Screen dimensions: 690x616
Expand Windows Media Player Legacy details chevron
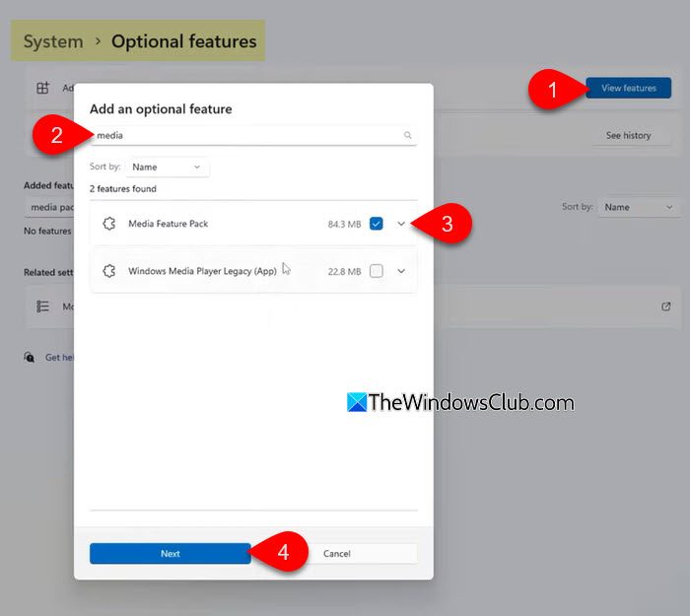pos(401,271)
